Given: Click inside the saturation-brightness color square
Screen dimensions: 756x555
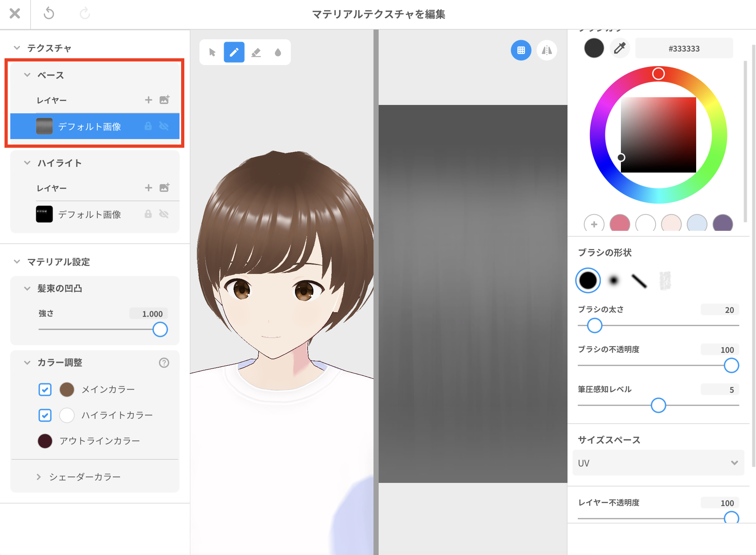Looking at the screenshot, I should (x=658, y=135).
